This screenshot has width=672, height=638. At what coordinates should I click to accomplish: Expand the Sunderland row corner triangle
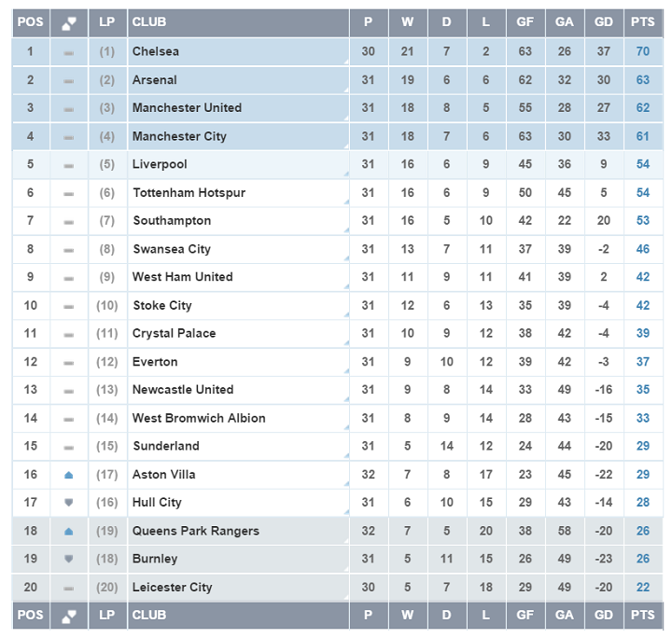(x=345, y=457)
